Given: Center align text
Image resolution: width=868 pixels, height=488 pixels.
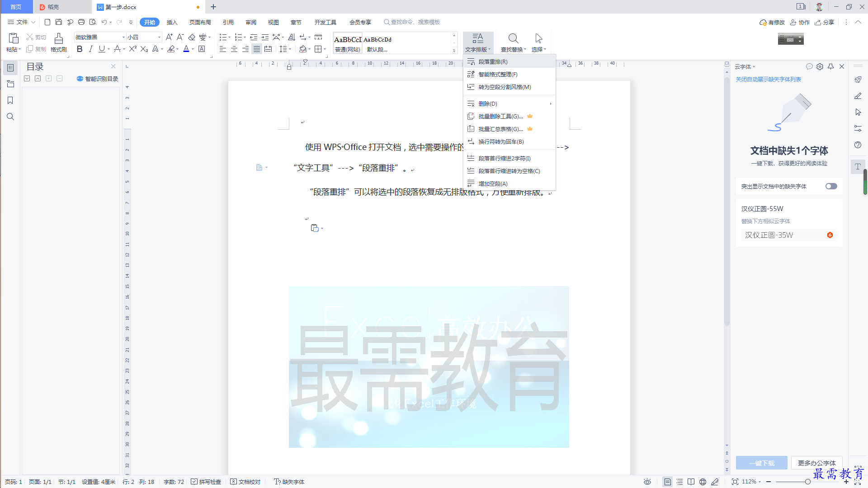Looking at the screenshot, I should (234, 49).
